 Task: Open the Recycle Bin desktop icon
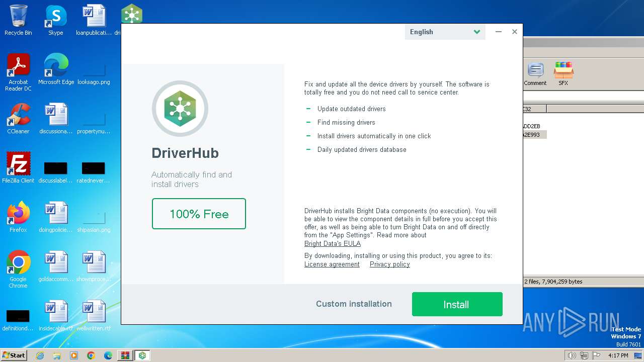click(x=18, y=20)
